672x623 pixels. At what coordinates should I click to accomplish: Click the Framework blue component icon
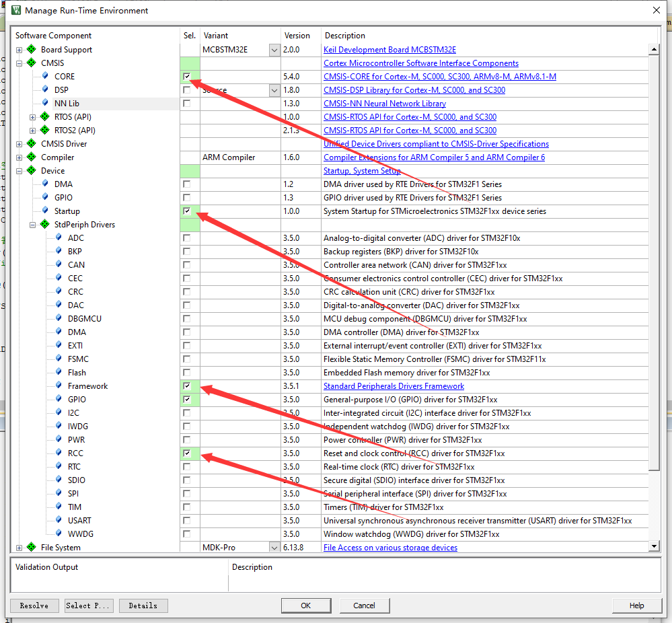[59, 386]
